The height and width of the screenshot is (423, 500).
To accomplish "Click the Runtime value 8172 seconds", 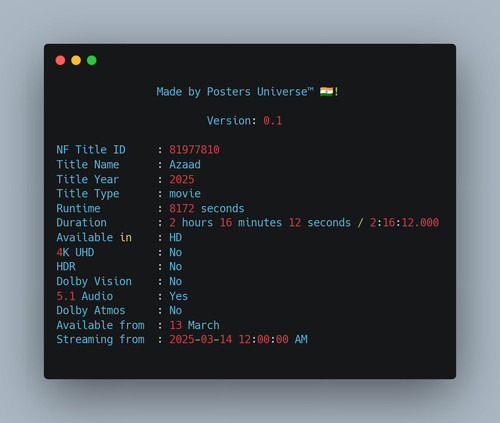I will [207, 208].
